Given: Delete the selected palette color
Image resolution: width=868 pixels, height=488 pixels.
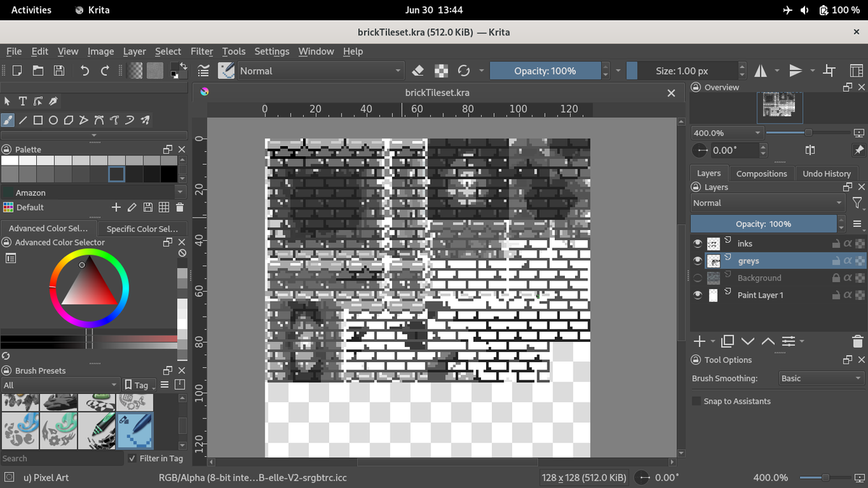Looking at the screenshot, I should (x=179, y=207).
